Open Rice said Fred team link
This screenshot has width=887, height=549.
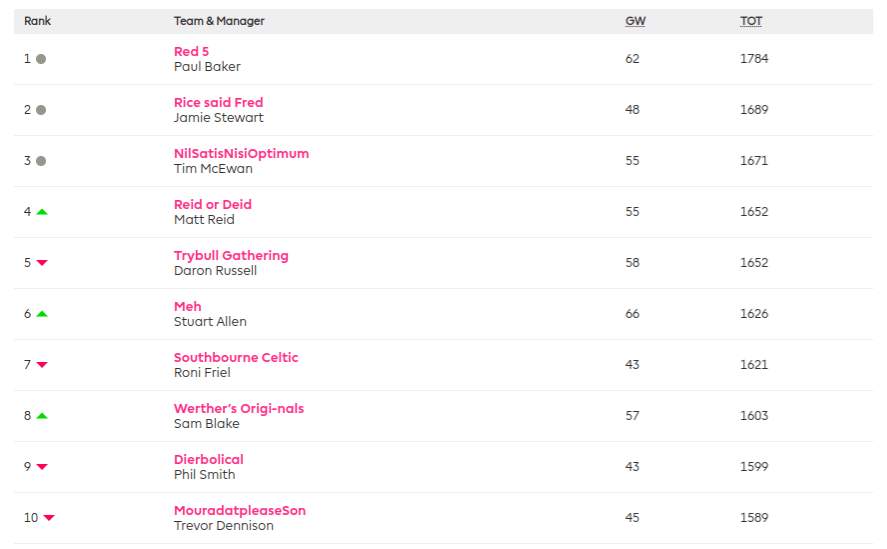[218, 102]
